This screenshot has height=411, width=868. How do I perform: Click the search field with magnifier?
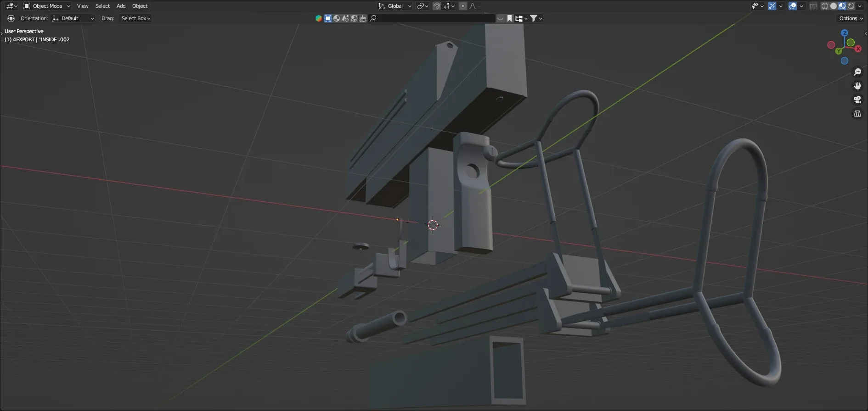pyautogui.click(x=432, y=18)
